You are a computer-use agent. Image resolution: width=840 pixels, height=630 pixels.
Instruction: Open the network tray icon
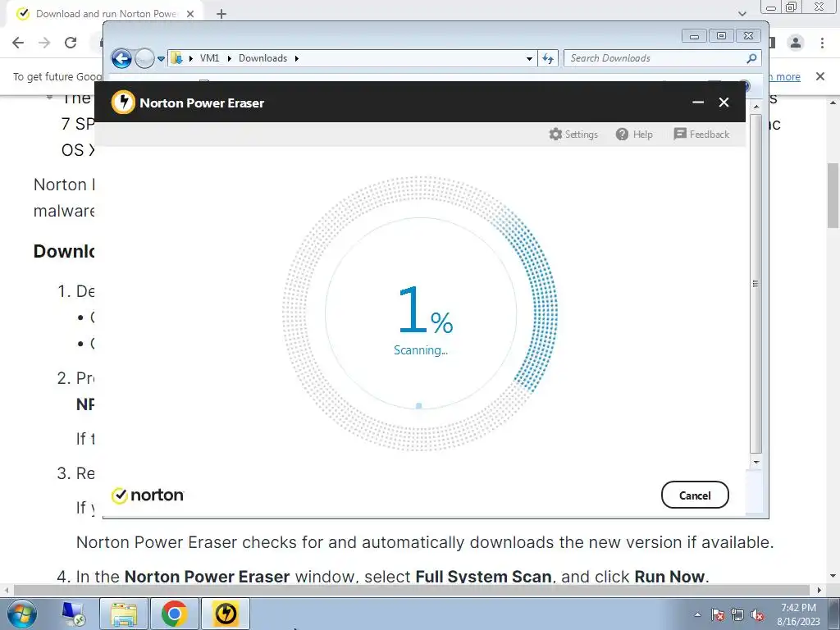coord(737,614)
